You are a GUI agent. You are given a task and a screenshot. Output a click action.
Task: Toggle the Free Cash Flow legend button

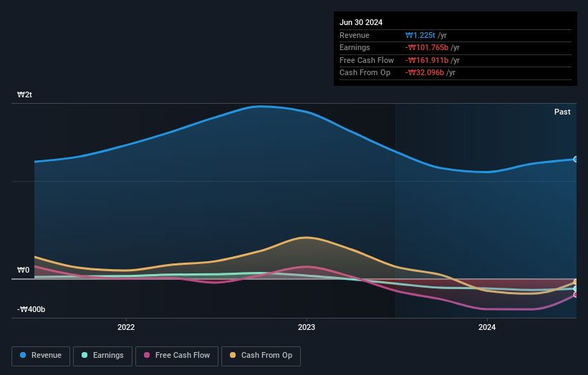pyautogui.click(x=177, y=356)
